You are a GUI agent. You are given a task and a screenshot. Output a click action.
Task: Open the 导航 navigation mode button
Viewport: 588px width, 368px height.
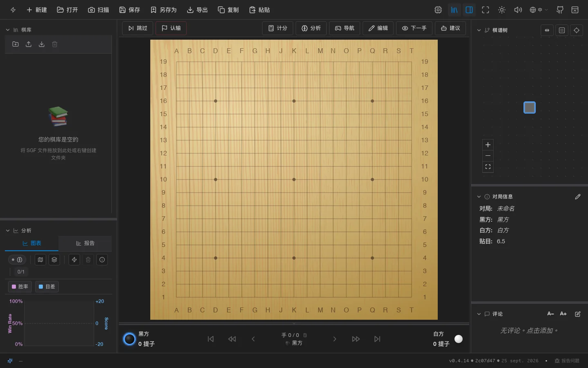point(345,28)
